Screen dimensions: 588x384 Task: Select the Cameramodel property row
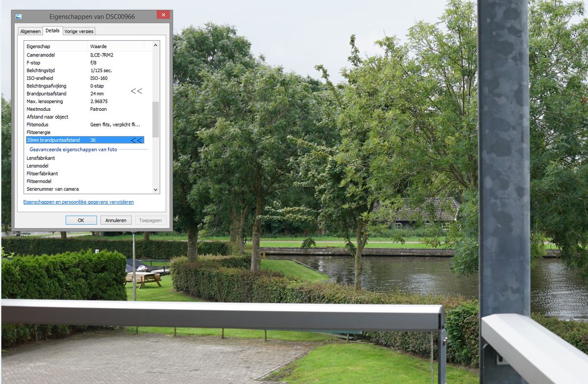84,55
